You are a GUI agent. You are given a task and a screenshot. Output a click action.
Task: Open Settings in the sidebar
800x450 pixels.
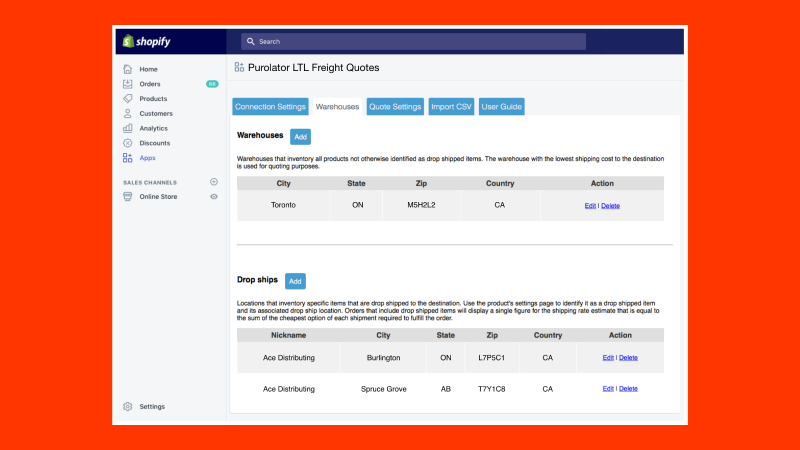(x=152, y=407)
